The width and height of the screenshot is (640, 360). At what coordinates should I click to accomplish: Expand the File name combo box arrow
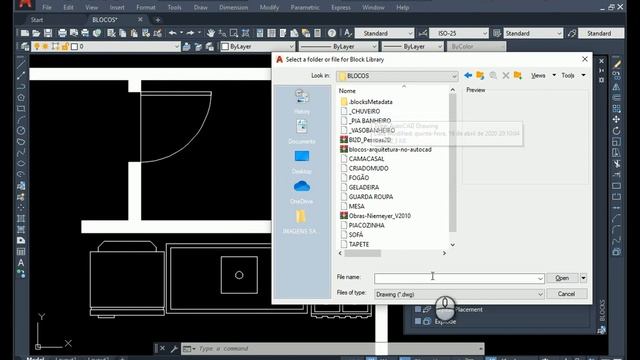click(540, 278)
